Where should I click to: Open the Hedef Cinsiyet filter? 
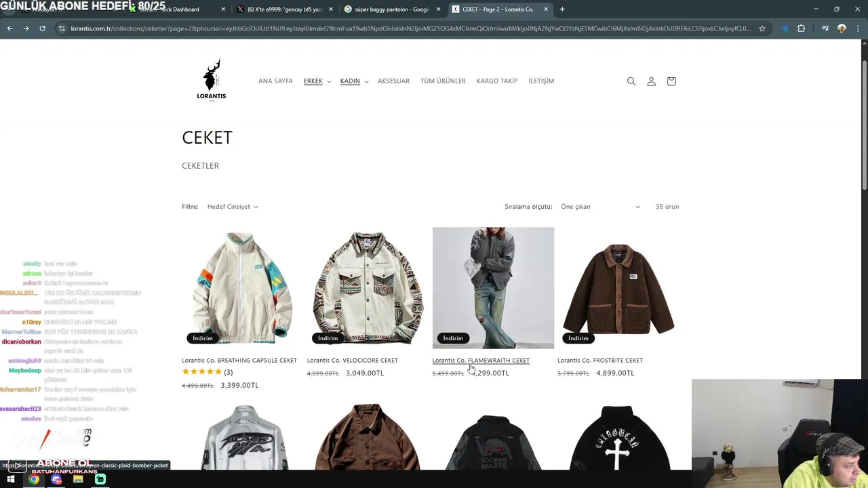233,207
